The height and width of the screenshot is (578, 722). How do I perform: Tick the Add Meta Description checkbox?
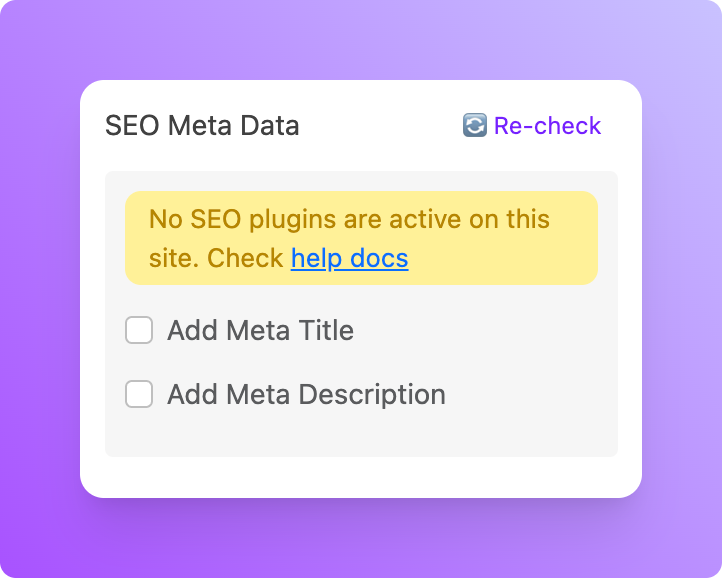pyautogui.click(x=139, y=394)
